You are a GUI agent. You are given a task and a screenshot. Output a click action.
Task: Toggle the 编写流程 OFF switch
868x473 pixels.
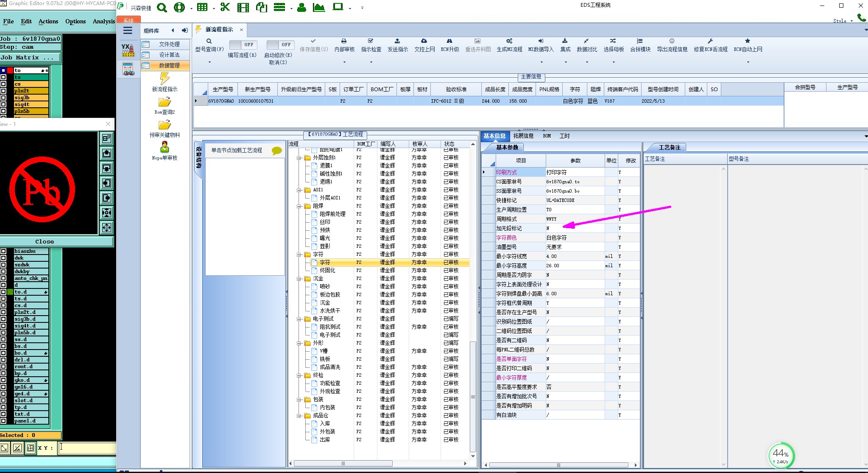coord(243,45)
